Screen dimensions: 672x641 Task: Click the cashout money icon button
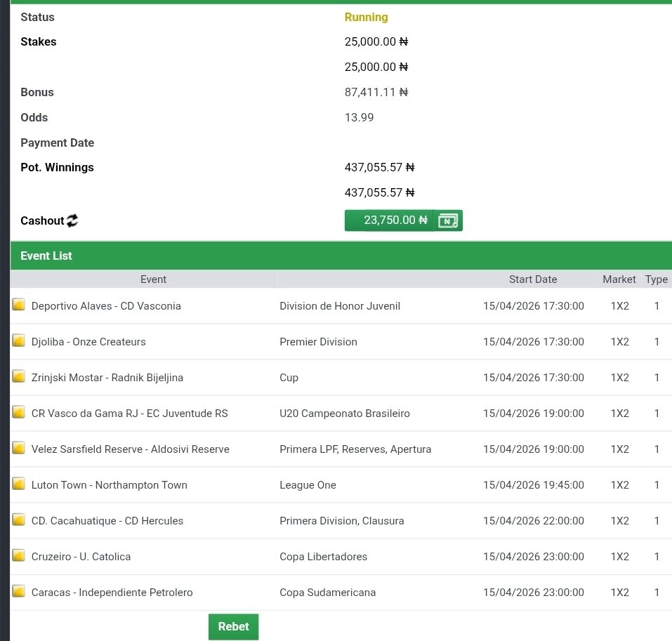(448, 220)
